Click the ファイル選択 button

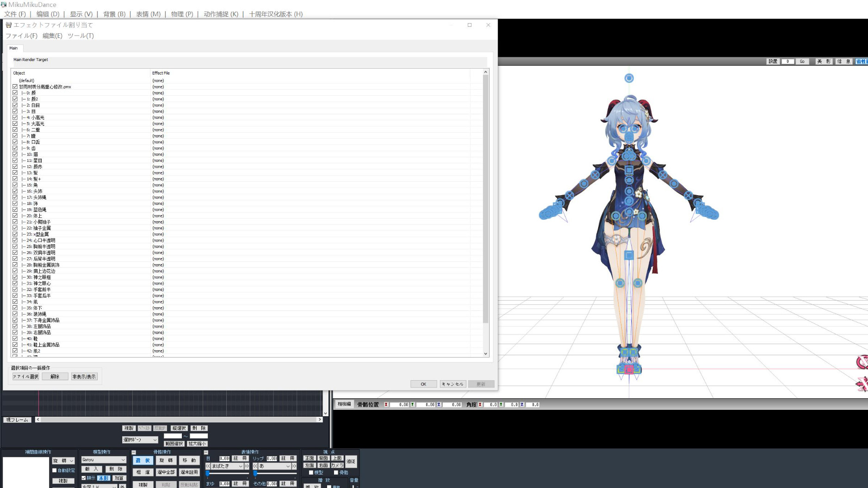[26, 377]
